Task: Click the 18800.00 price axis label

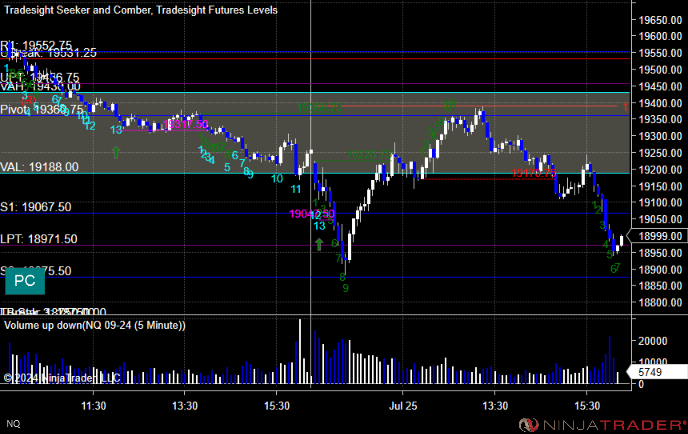Action: point(660,302)
